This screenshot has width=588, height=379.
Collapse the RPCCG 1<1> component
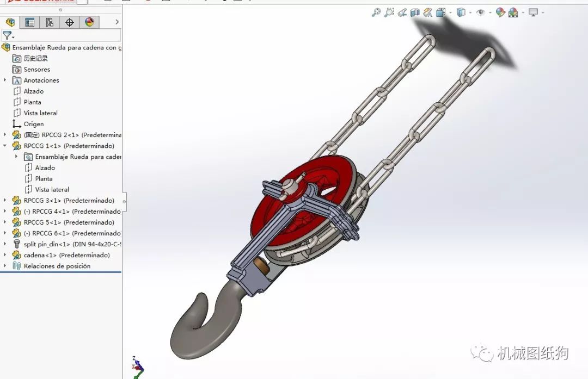point(5,145)
